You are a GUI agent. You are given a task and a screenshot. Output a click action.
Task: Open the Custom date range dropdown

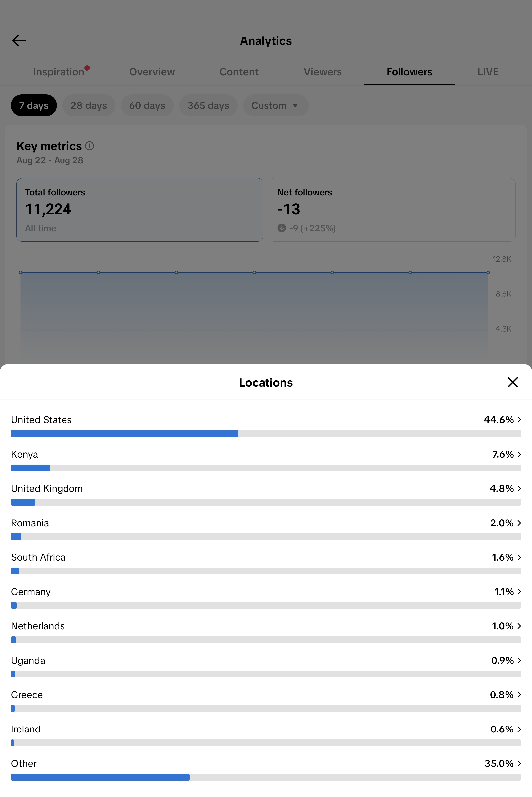pyautogui.click(x=275, y=106)
